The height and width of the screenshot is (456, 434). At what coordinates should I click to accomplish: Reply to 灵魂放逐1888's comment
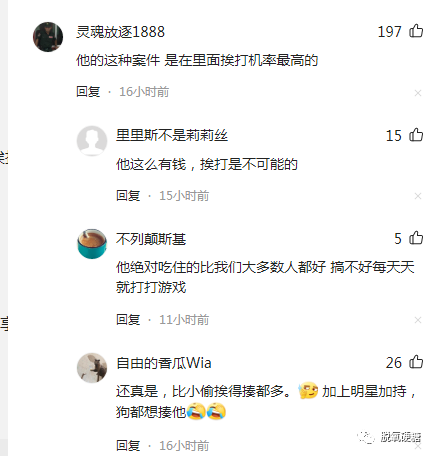pyautogui.click(x=88, y=92)
